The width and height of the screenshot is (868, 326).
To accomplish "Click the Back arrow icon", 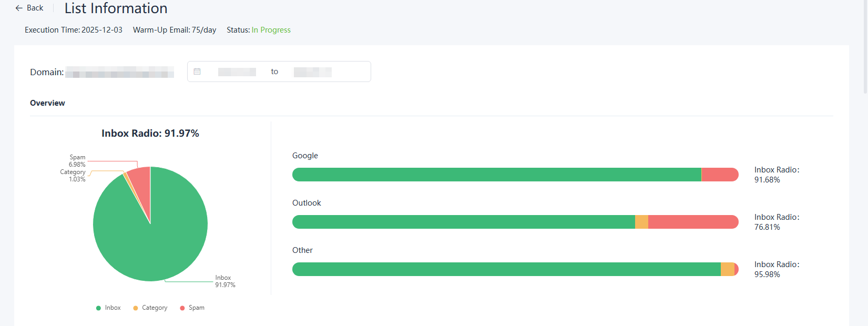I will 19,8.
